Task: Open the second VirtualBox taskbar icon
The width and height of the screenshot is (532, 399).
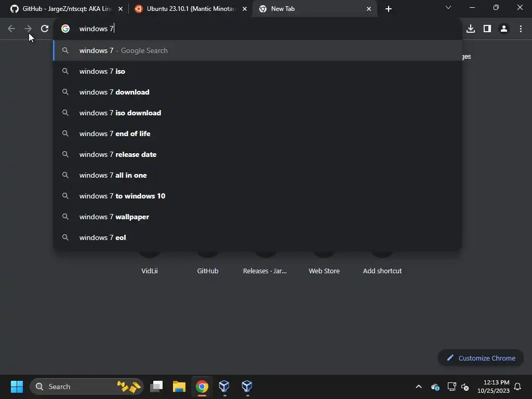Action: [x=247, y=387]
